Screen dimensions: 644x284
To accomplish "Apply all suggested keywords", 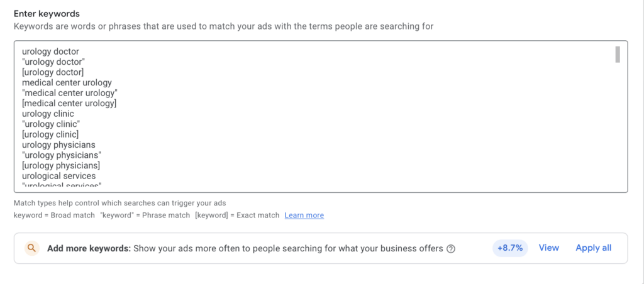I will (x=594, y=248).
